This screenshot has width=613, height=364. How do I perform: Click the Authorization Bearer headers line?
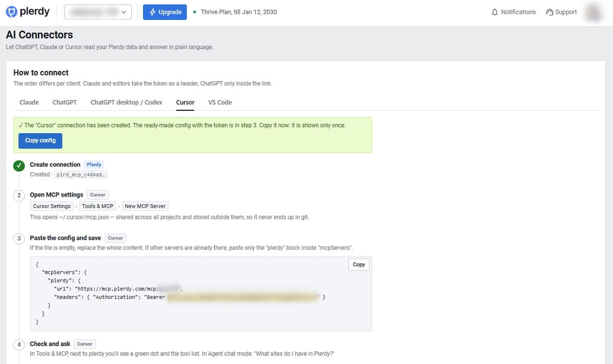190,297
